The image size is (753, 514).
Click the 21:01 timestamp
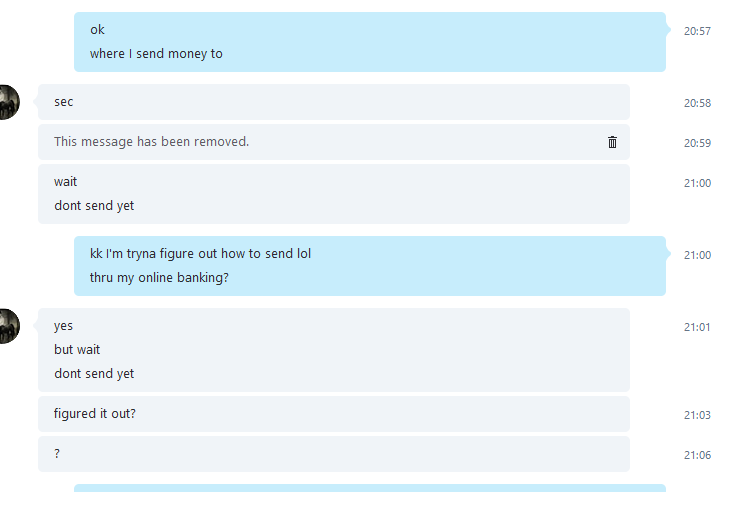pos(697,327)
